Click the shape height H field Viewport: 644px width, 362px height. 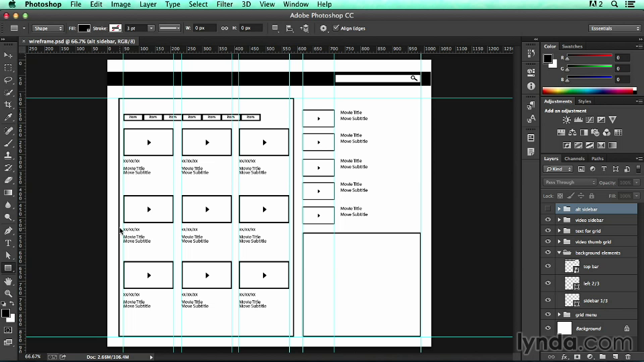[250, 28]
